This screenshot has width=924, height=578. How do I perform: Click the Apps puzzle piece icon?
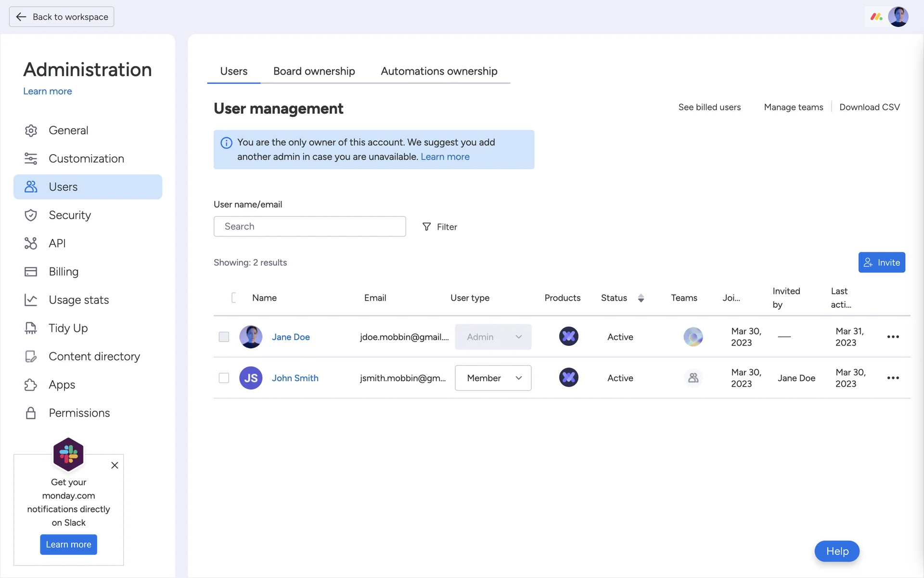coord(31,385)
